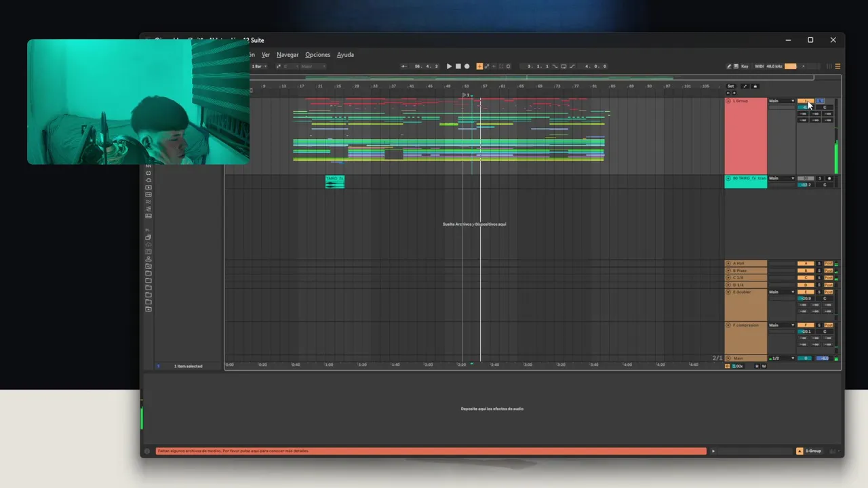The height and width of the screenshot is (488, 868).
Task: Open F compresion Main output dropdown
Action: (781, 325)
